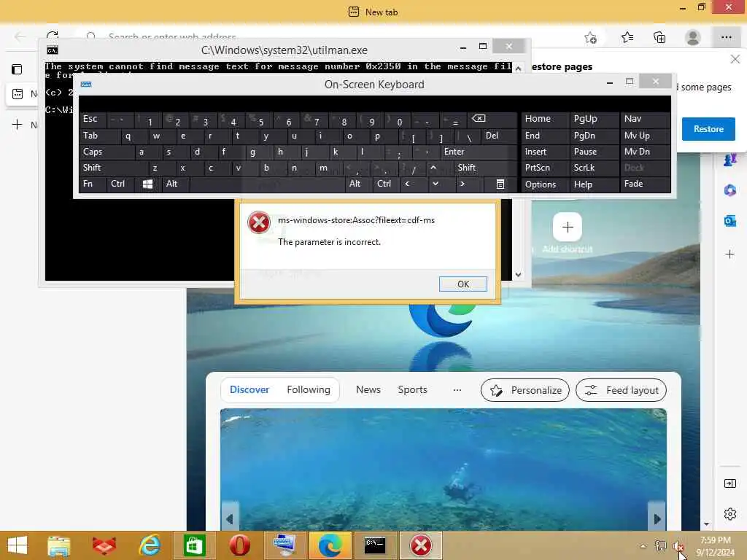Open the Windows Start button
The width and height of the screenshot is (747, 560).
click(x=18, y=545)
